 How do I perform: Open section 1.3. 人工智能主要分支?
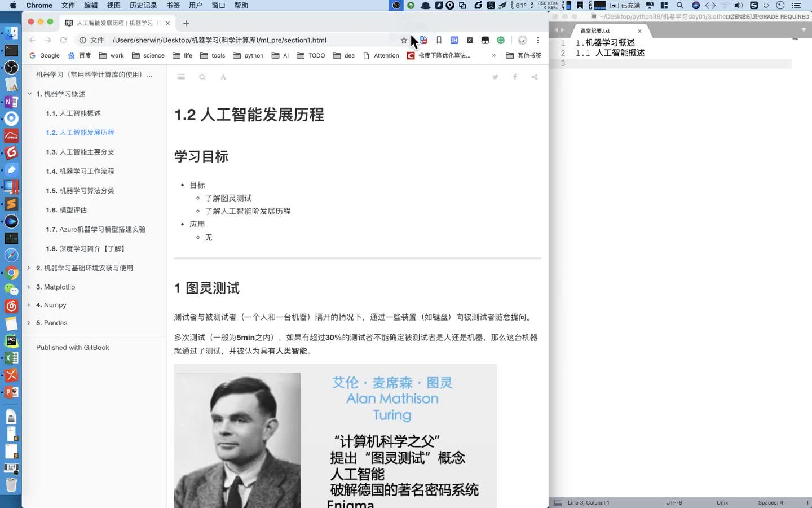(x=80, y=152)
